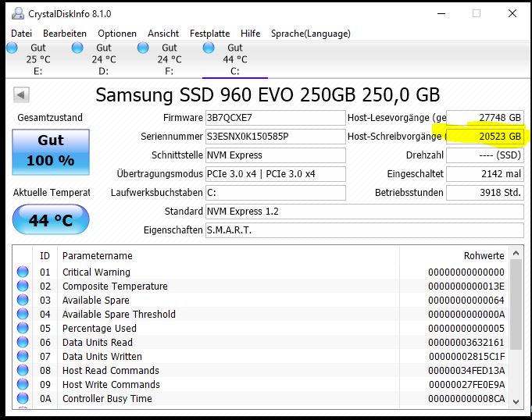
Task: Select drive F: disk tab
Action: [169, 59]
